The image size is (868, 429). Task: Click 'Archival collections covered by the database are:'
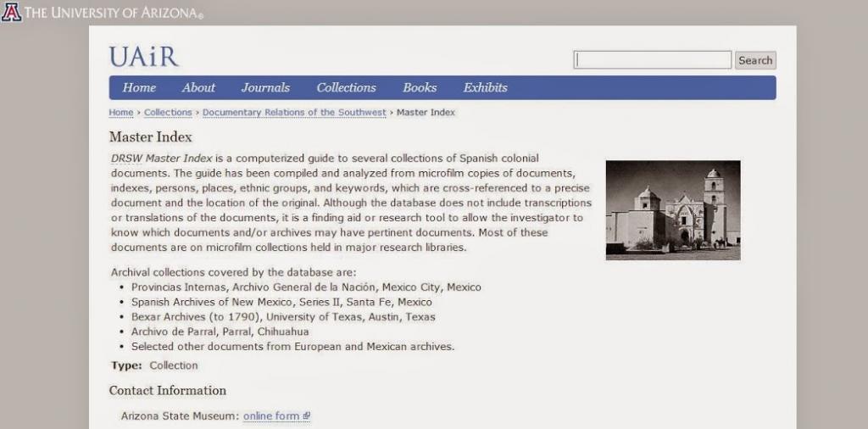pos(234,272)
